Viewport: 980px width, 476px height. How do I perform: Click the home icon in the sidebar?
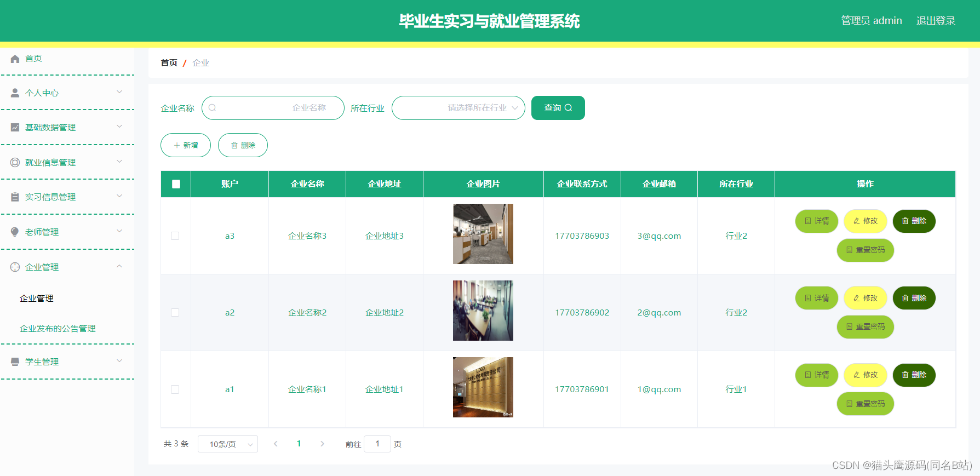click(x=15, y=59)
